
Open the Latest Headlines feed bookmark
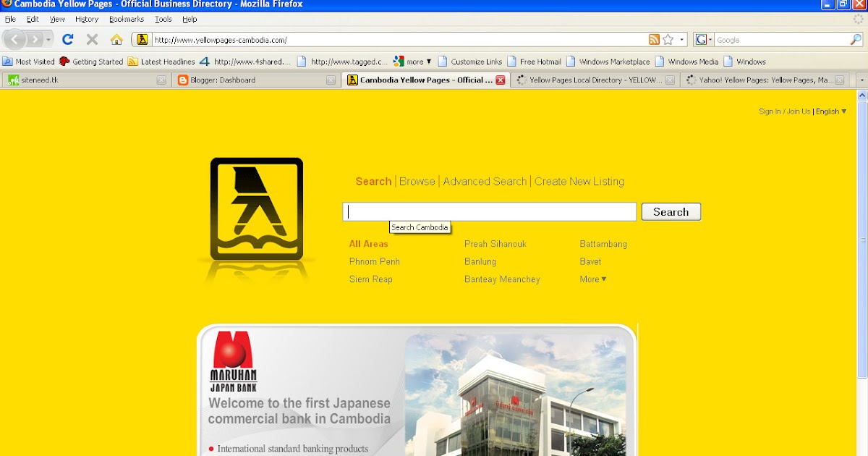(161, 62)
